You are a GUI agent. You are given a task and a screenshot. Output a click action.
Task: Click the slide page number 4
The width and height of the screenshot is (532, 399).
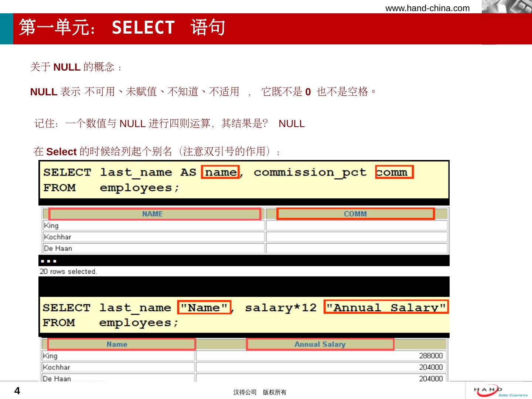click(17, 391)
